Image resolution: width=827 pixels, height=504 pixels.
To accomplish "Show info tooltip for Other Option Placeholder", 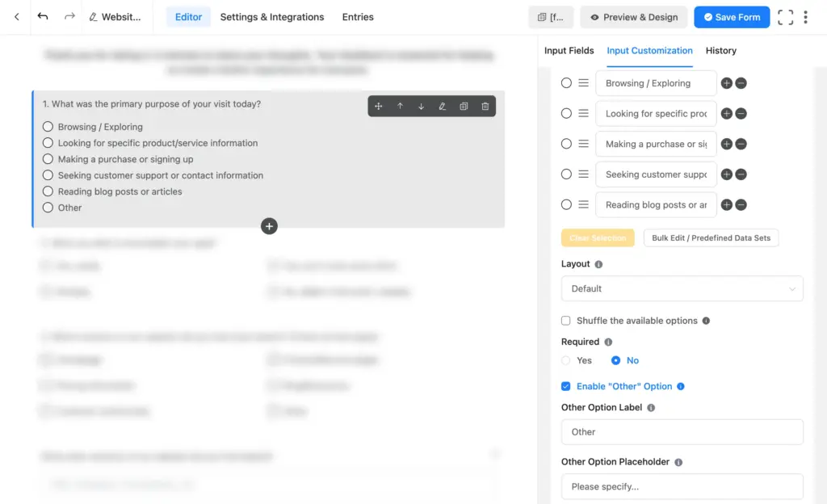I will coord(678,462).
